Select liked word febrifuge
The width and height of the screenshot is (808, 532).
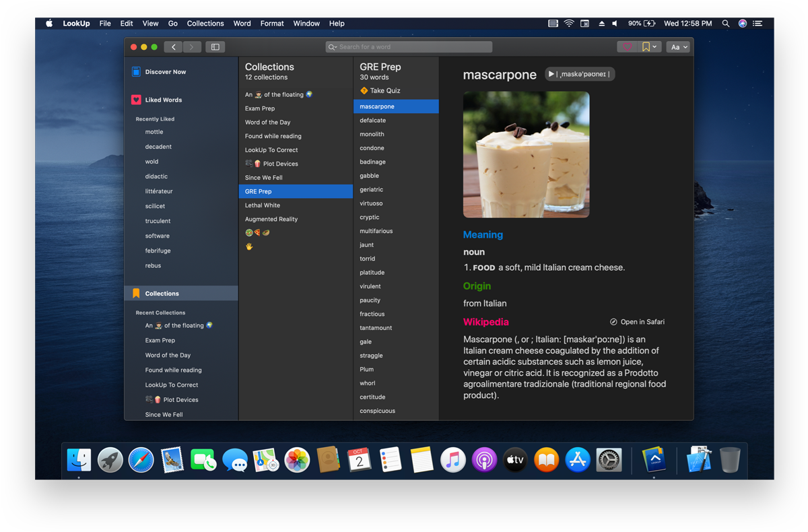(x=158, y=251)
